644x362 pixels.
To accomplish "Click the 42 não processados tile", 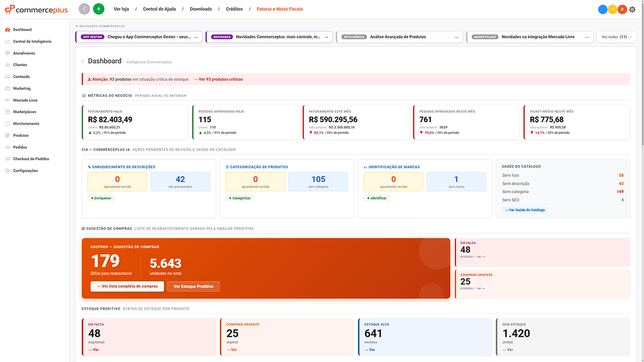I will pos(180,182).
